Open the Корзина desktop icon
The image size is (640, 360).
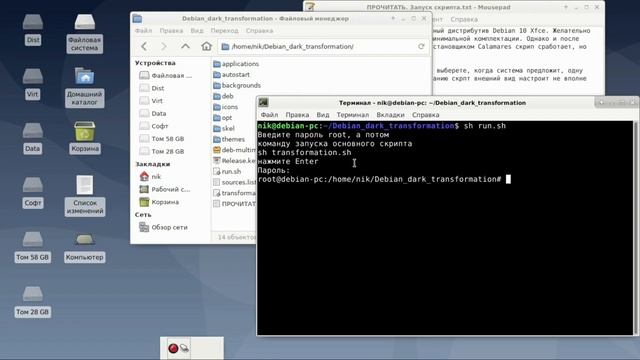[84, 138]
